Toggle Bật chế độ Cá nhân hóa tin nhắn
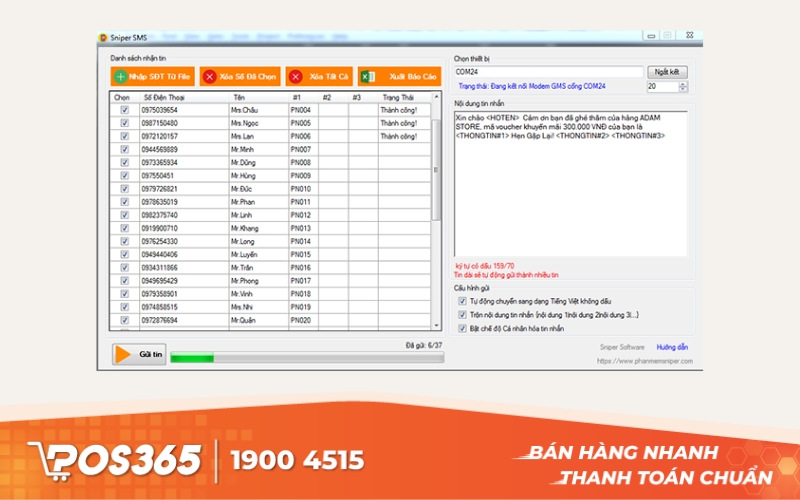 click(462, 329)
